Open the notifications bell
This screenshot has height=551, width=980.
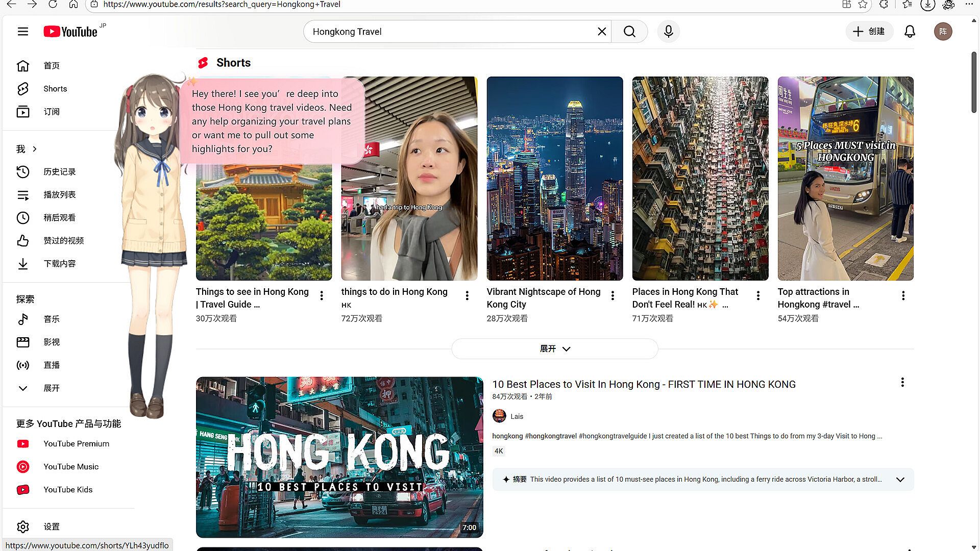(910, 32)
